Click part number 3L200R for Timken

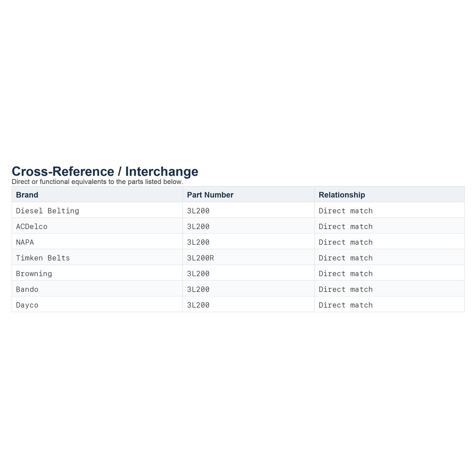tap(200, 258)
